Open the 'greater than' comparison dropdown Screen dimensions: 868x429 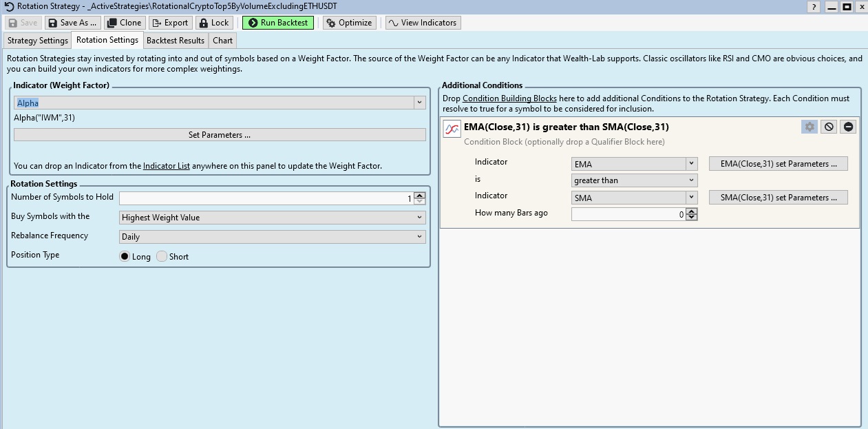click(x=634, y=180)
